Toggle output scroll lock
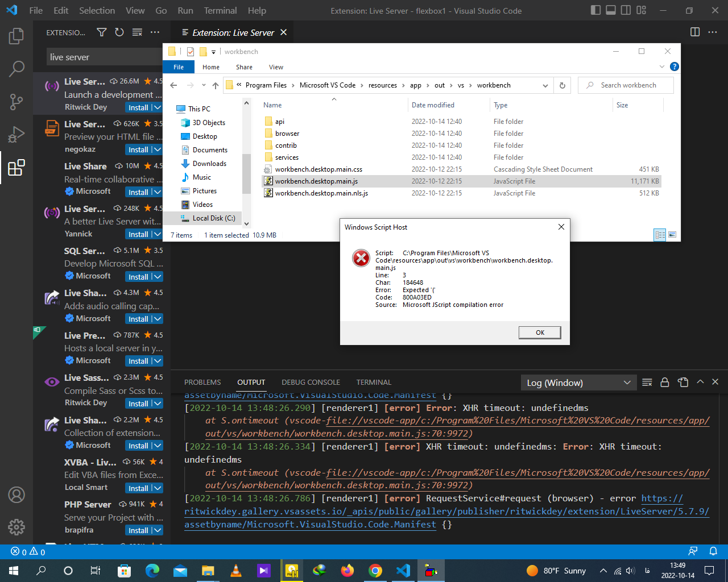 click(x=664, y=383)
